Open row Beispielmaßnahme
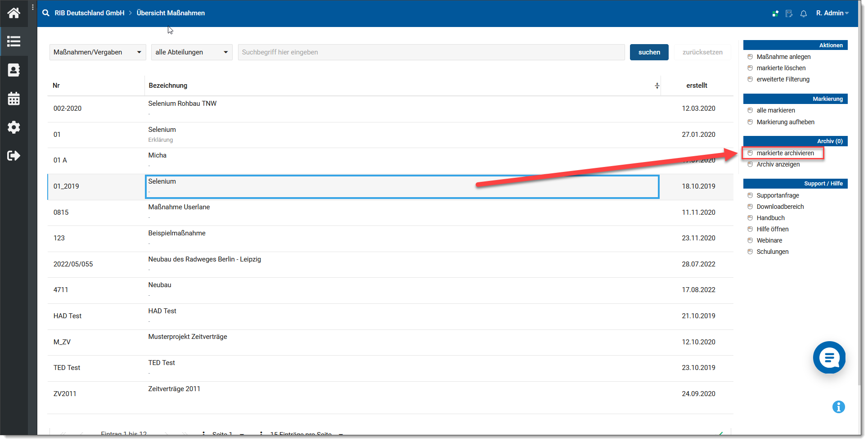Screen dimensions: 868x442 coord(177,233)
